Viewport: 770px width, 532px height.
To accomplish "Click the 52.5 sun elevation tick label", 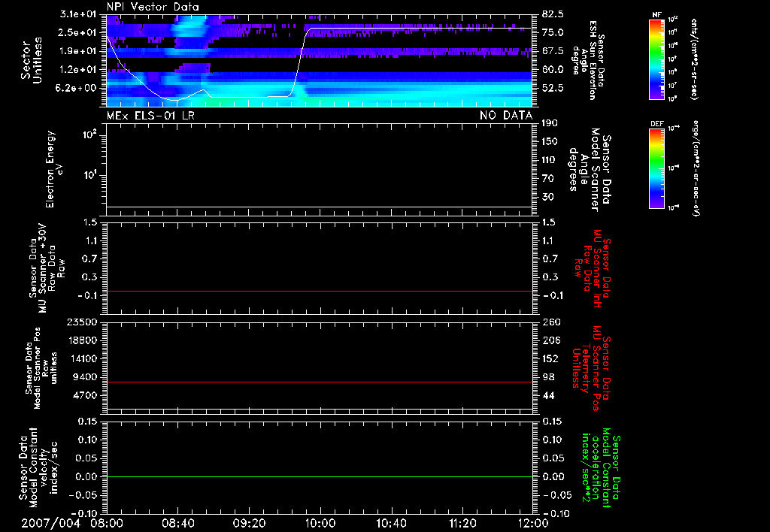I will pos(553,89).
